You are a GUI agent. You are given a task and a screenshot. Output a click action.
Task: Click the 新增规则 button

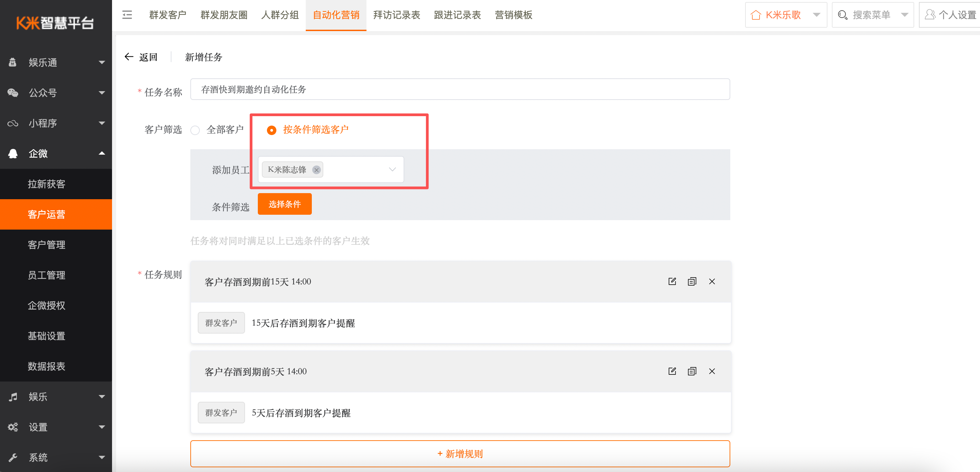[460, 453]
